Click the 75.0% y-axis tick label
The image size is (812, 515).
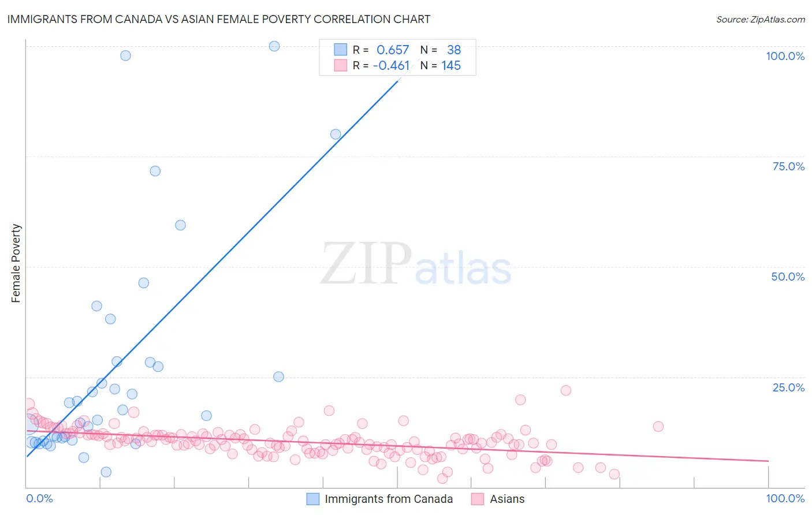tap(788, 166)
